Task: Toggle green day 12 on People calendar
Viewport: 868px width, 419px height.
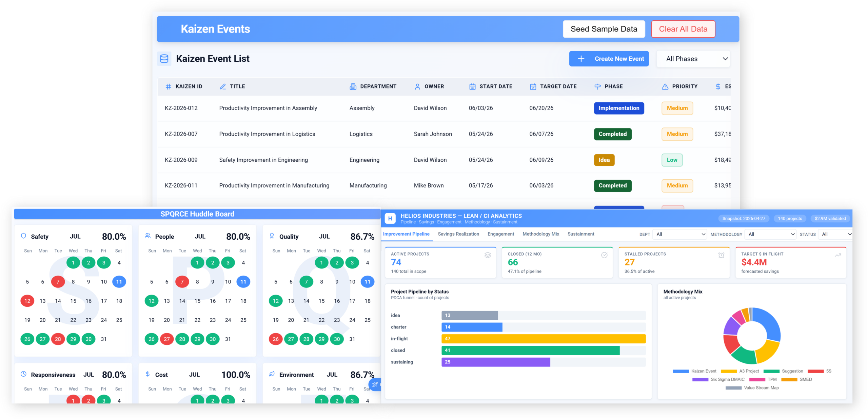Action: tap(152, 301)
